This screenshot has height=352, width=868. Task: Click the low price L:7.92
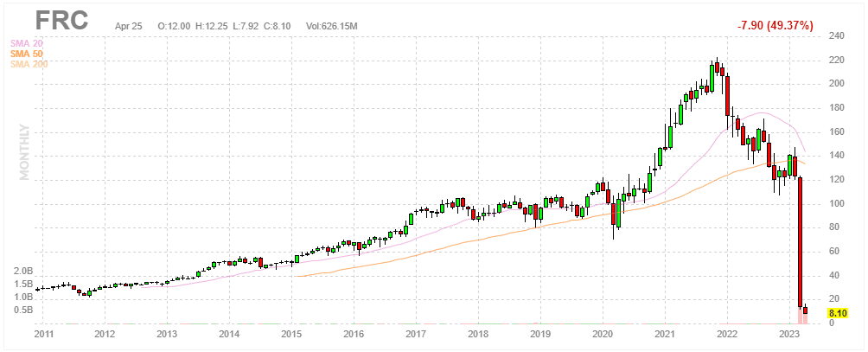point(246,26)
